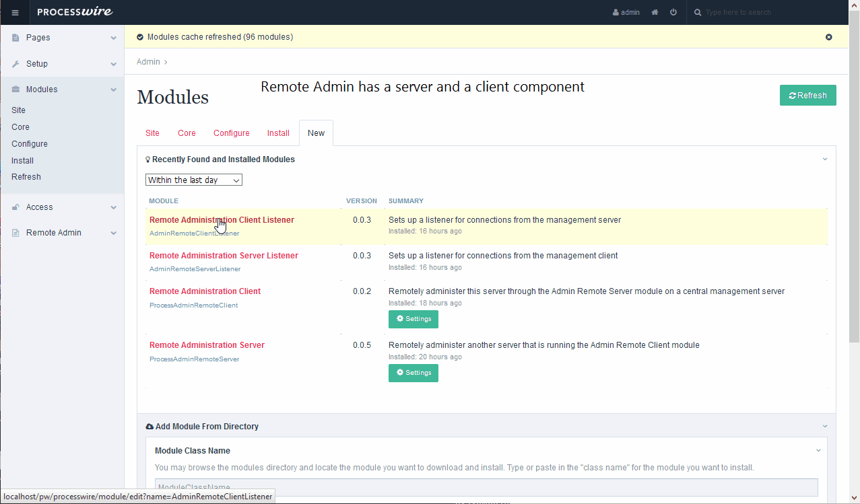Click cloud download icon beside Add Module heading
Viewport: 860px width, 504px height.
(150, 427)
